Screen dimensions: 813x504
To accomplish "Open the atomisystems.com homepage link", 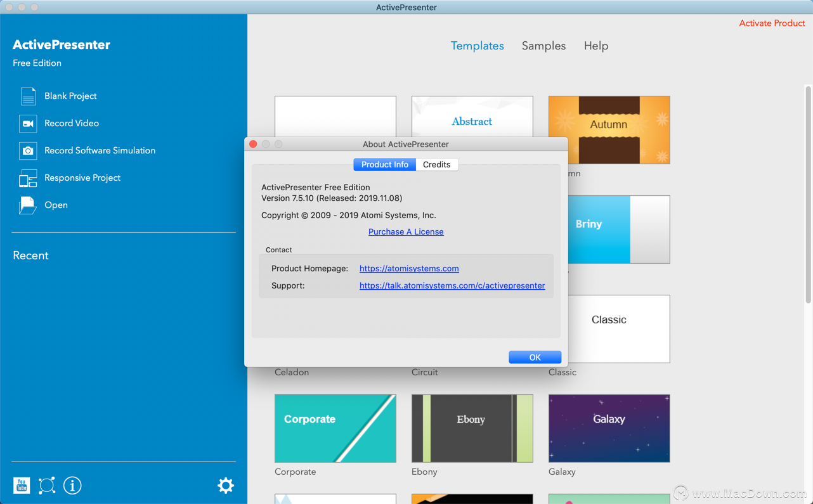I will 409,269.
